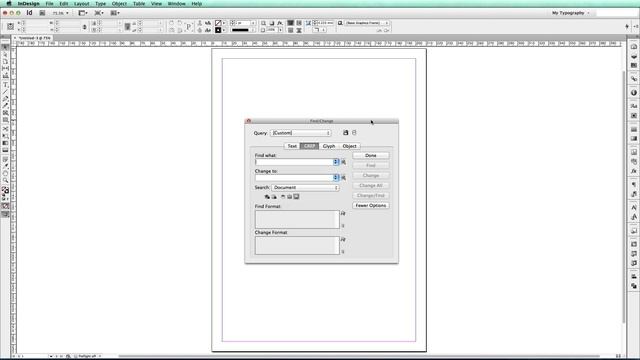The width and height of the screenshot is (640, 360).
Task: Select the Zoom magnifier tool
Action: pyautogui.click(x=5, y=180)
